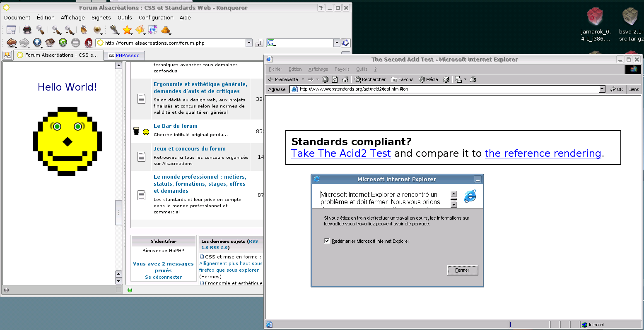Click the translate page icon in Konqueror

pyautogui.click(x=153, y=30)
